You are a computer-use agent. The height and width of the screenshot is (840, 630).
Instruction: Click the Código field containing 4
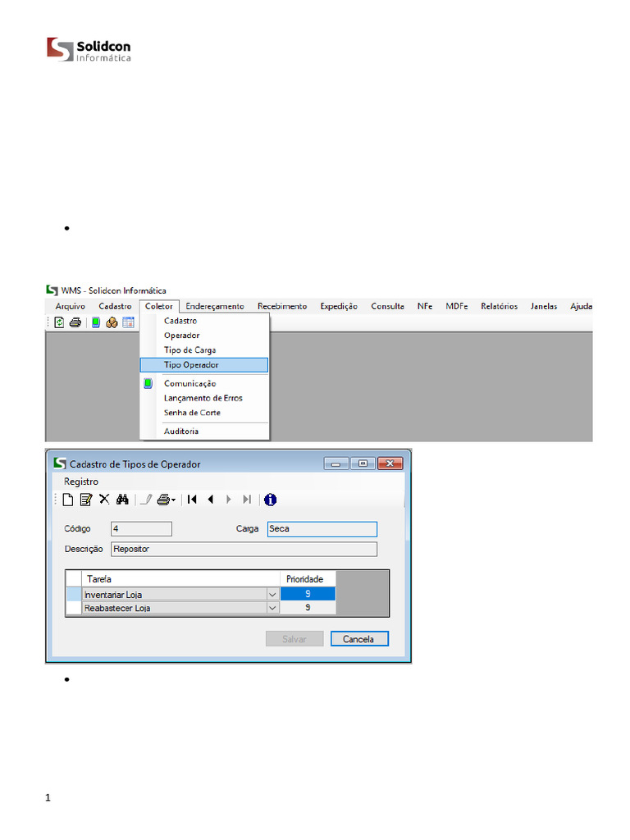pyautogui.click(x=141, y=529)
